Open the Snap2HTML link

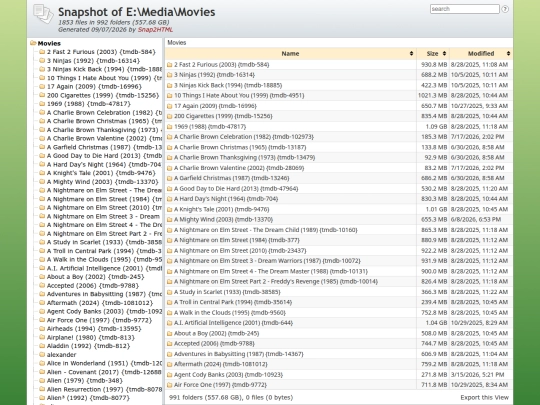click(155, 30)
